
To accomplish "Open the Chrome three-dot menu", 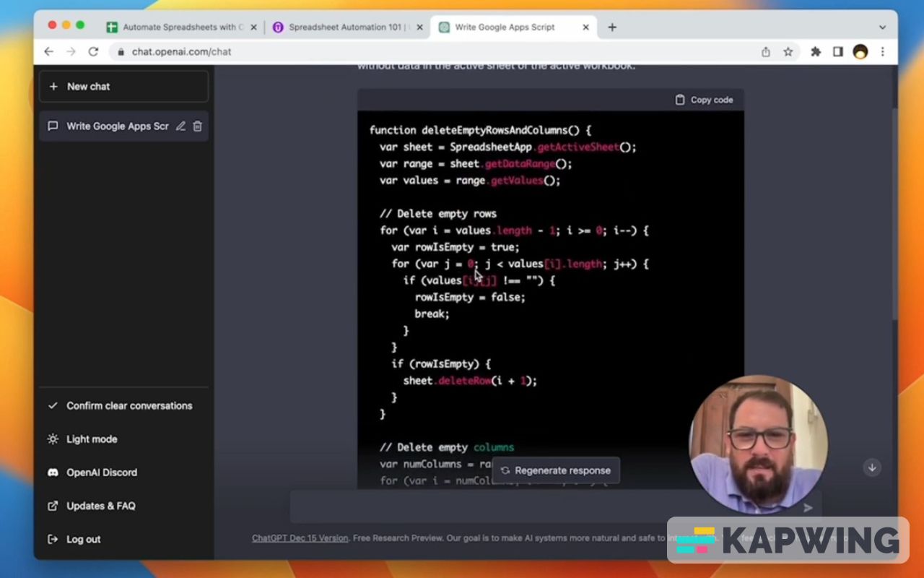I will pos(882,52).
